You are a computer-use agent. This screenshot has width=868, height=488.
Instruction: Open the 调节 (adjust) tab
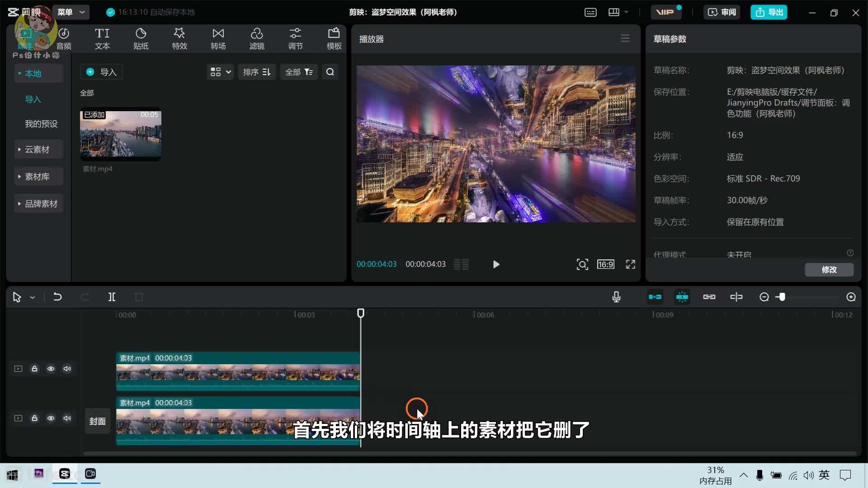click(295, 39)
